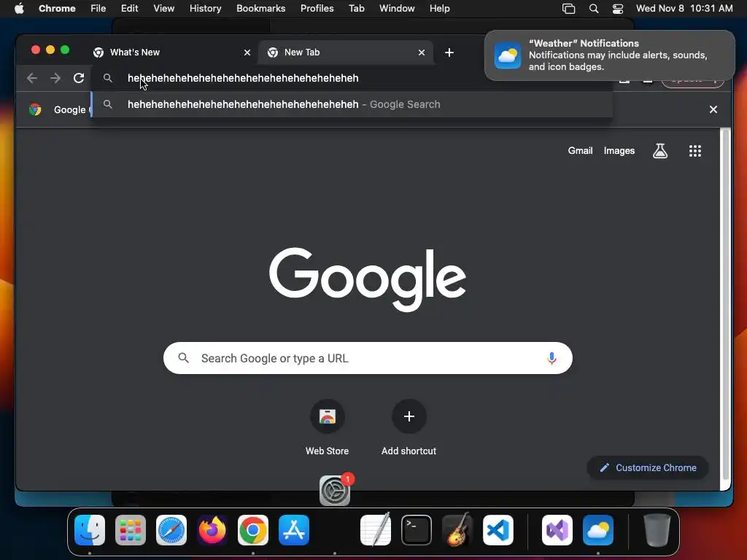The image size is (747, 560).
Task: Select the New Tab tab
Action: coord(346,52)
